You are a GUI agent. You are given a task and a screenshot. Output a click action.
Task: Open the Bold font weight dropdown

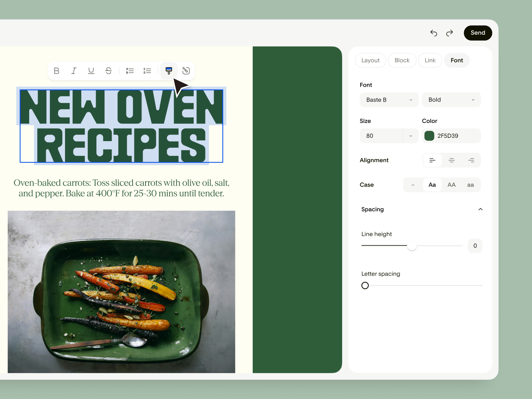coord(451,100)
